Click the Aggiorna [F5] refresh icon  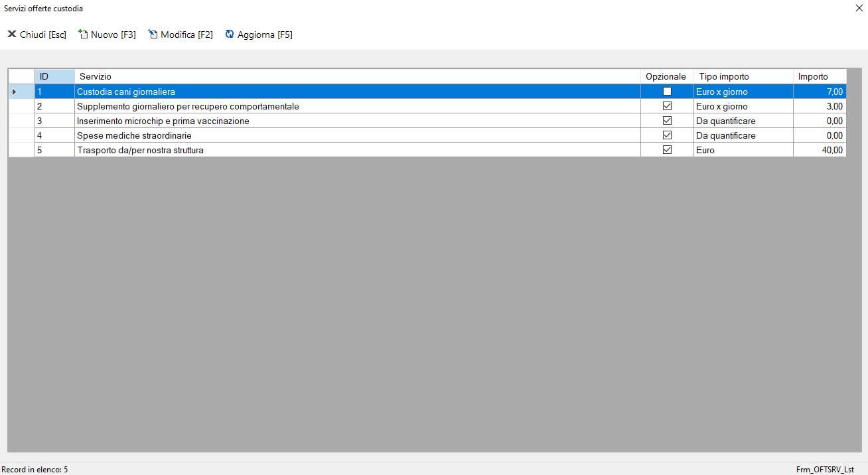point(230,34)
